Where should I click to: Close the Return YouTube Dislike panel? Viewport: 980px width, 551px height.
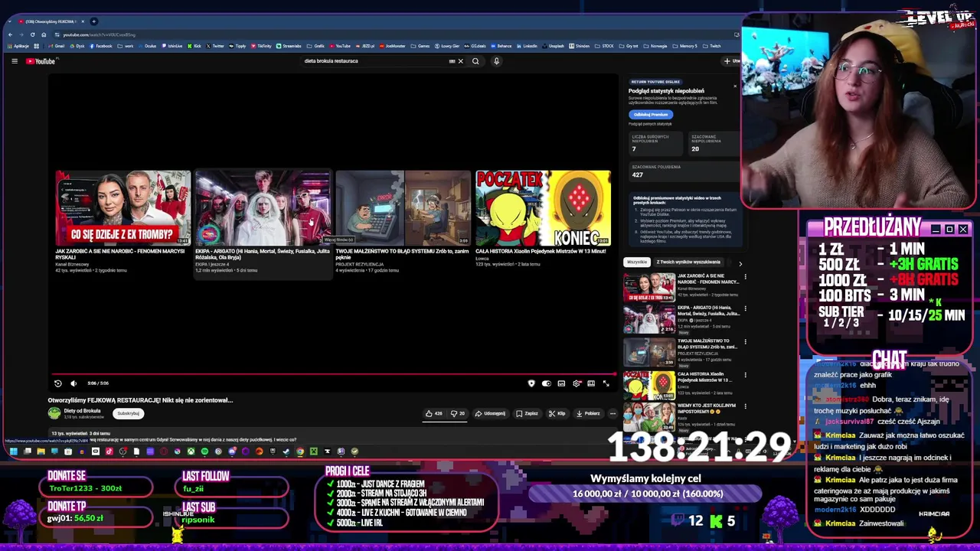[x=735, y=85]
